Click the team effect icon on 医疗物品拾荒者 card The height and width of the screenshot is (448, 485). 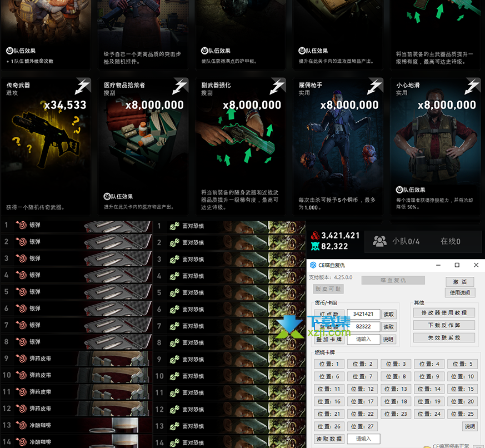(107, 196)
